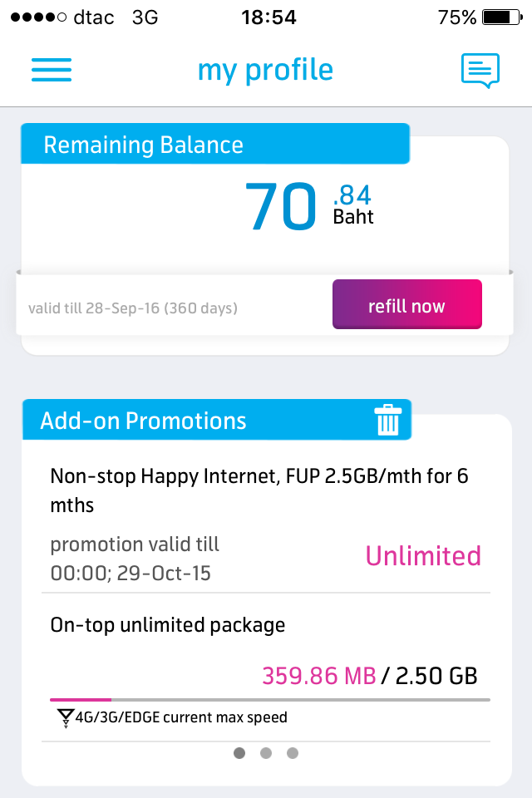Select the first page indicator dot

coord(239,753)
